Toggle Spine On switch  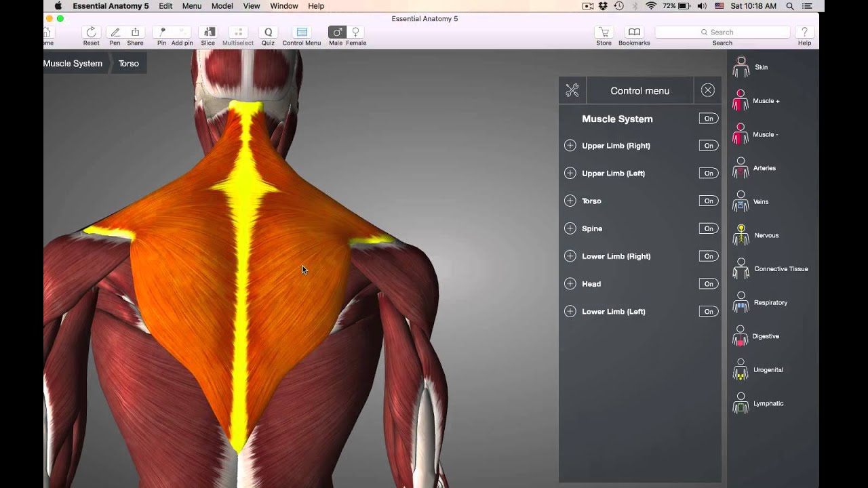tap(709, 228)
